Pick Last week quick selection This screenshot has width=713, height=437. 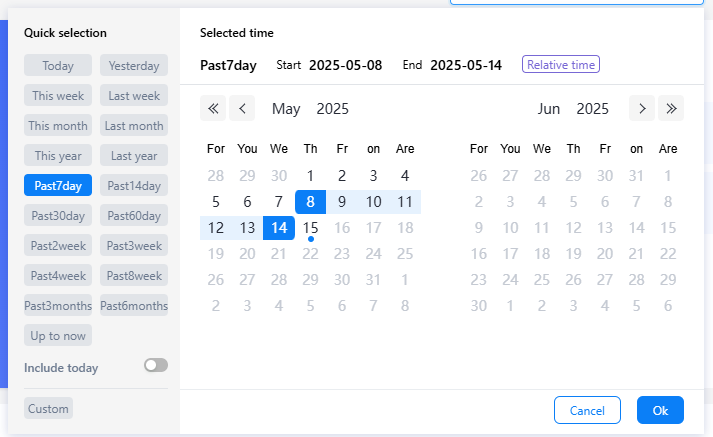click(134, 96)
